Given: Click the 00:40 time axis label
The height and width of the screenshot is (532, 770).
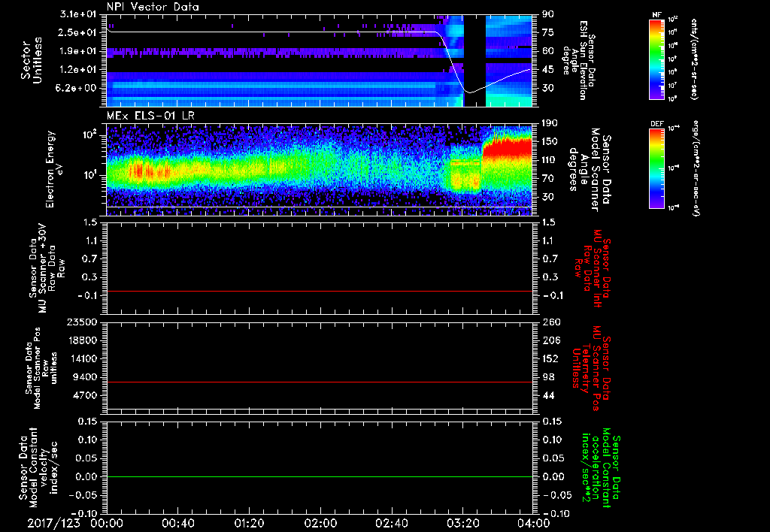Looking at the screenshot, I should coord(177,523).
